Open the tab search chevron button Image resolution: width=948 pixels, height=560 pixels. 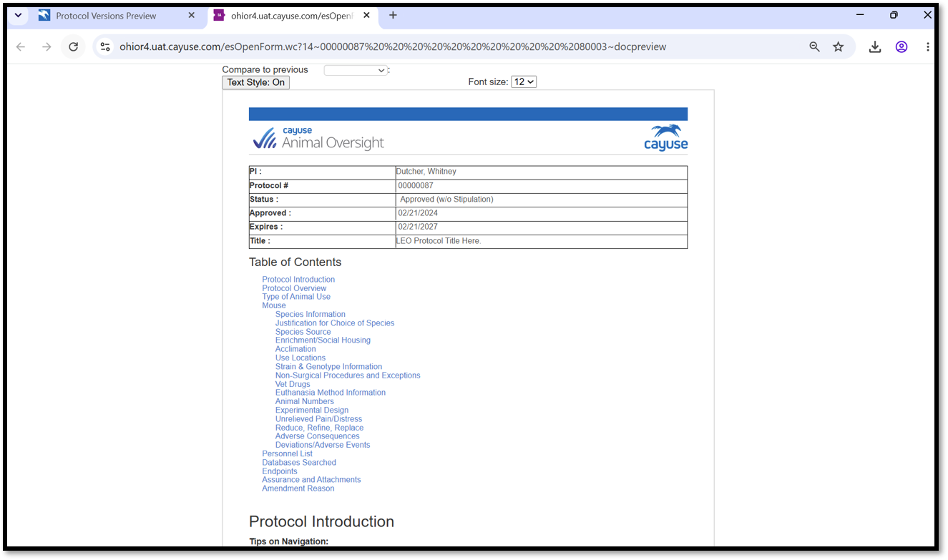pyautogui.click(x=18, y=15)
